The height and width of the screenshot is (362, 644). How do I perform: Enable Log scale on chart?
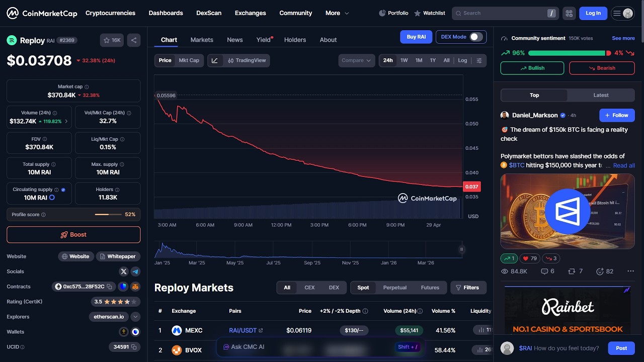tap(462, 60)
